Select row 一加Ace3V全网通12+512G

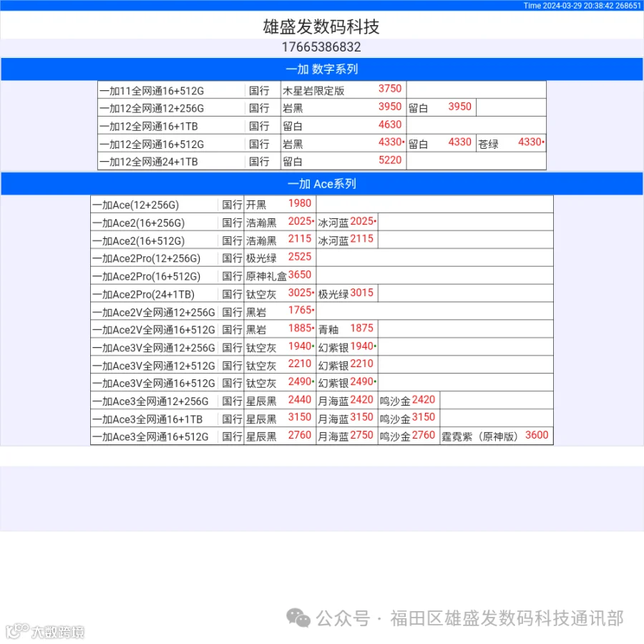(x=322, y=365)
